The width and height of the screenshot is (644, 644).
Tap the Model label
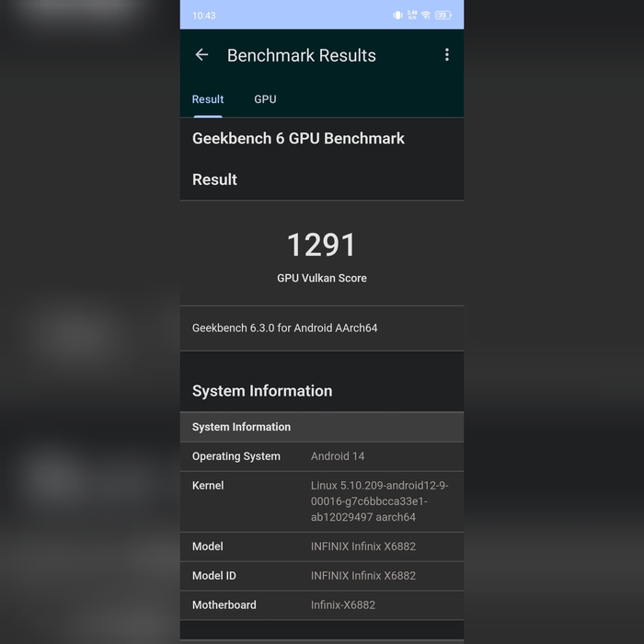(207, 546)
